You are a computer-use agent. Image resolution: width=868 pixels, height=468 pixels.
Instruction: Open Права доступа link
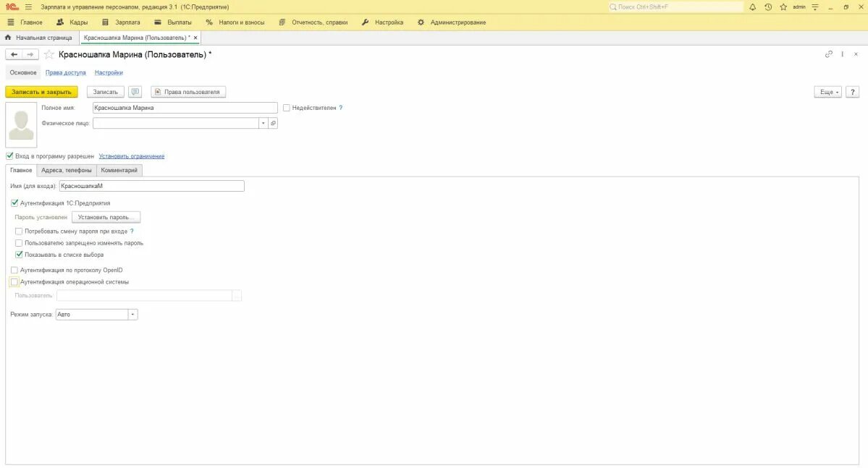tap(65, 72)
